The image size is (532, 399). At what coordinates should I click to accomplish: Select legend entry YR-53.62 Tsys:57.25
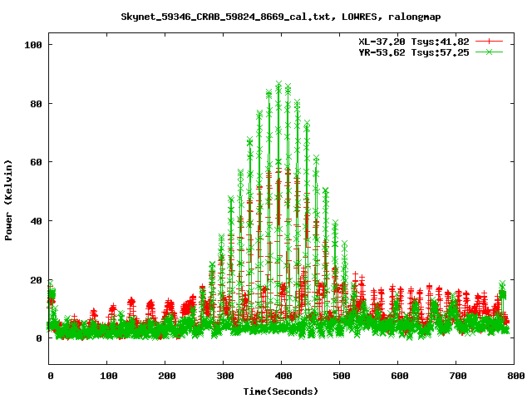[414, 52]
